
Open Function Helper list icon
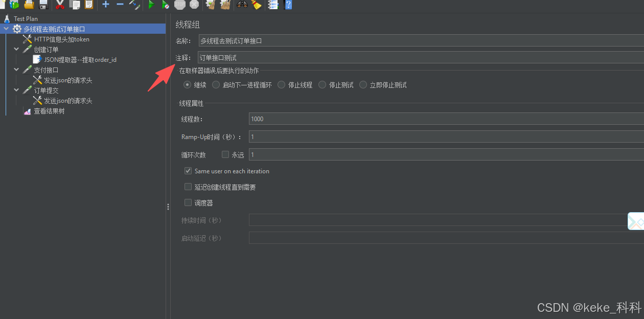pos(273,5)
